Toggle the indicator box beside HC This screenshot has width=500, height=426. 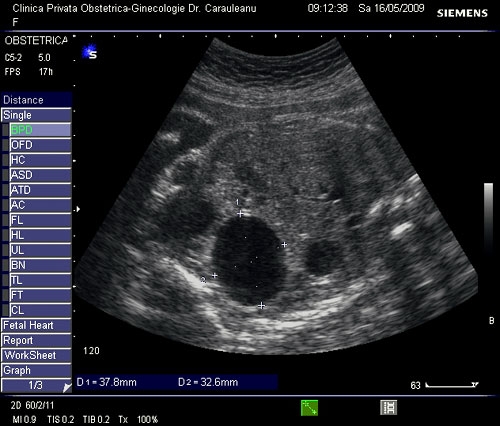coord(5,160)
